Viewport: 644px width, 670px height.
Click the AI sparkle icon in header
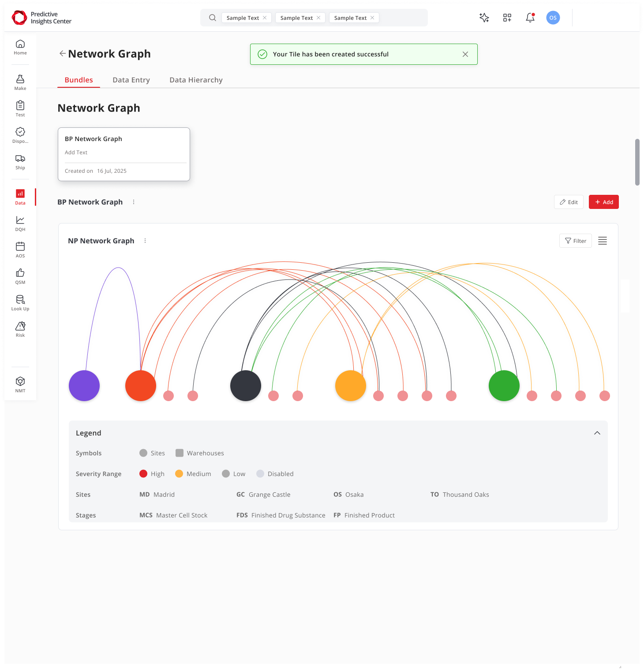pos(484,18)
